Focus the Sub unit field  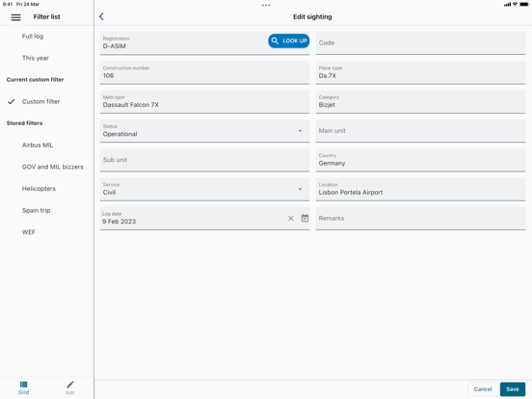[204, 160]
